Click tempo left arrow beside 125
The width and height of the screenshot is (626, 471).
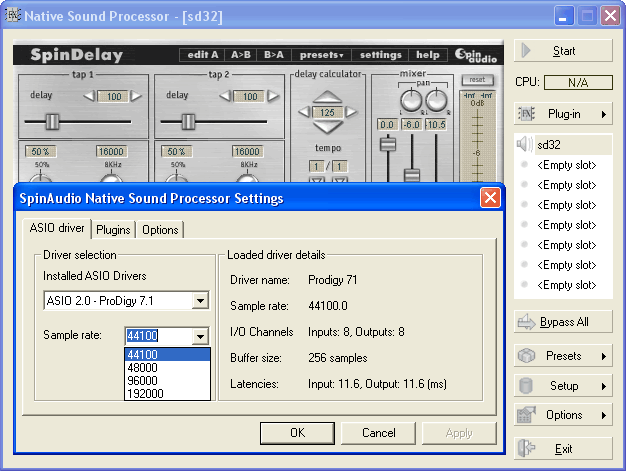pyautogui.click(x=305, y=112)
